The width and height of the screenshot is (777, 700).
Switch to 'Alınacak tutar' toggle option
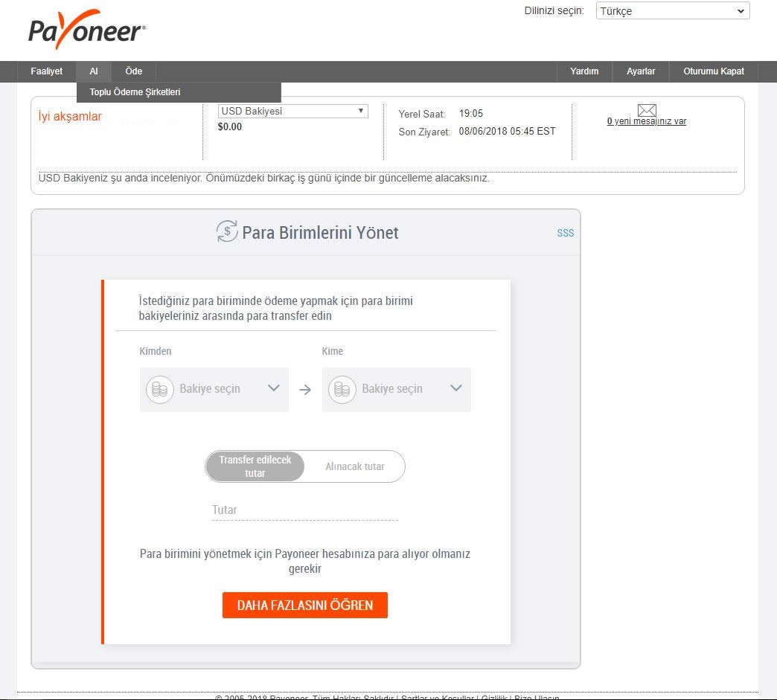[355, 466]
